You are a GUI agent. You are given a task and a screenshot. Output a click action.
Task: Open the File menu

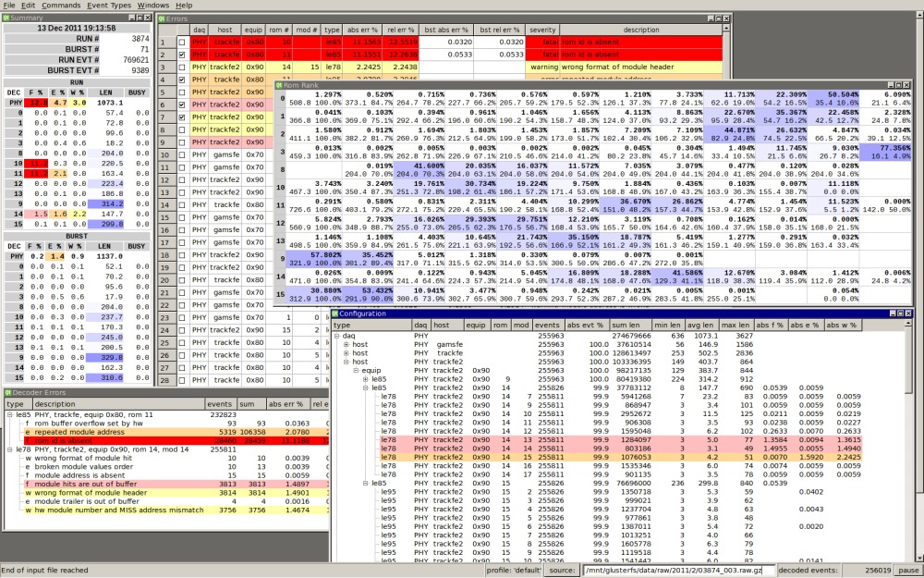(x=9, y=6)
